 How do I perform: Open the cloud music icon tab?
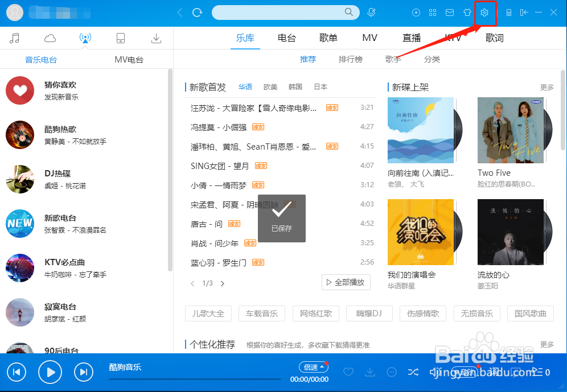click(x=50, y=38)
